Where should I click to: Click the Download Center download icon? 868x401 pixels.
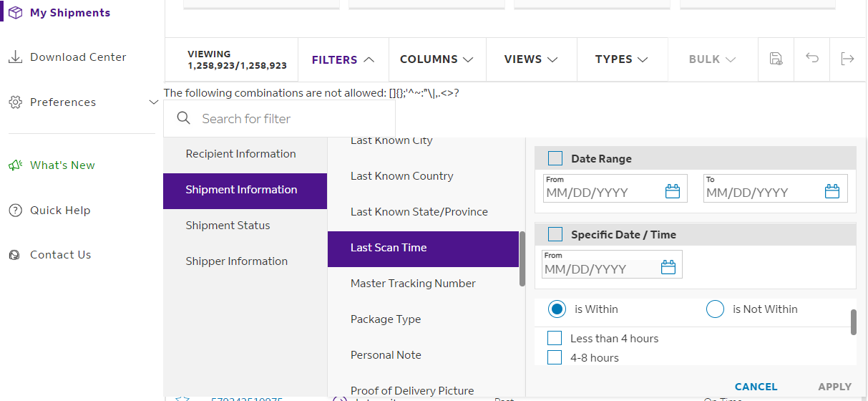[15, 57]
